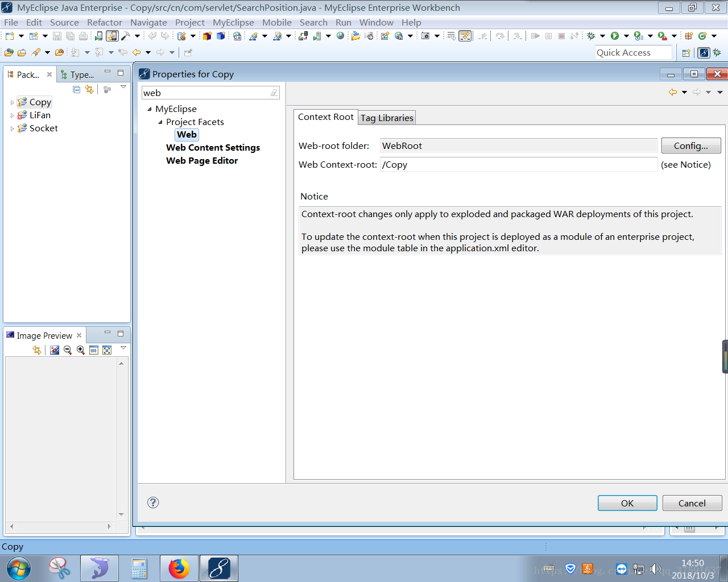This screenshot has height=582, width=728.
Task: Expand the Copy project tree node
Action: pos(12,102)
